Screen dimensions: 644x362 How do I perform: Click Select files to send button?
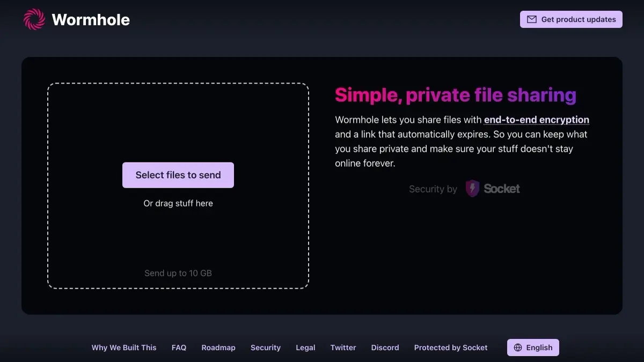click(x=178, y=175)
